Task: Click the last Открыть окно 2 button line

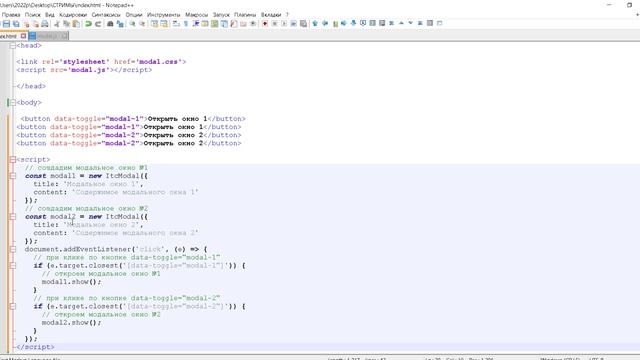Action: 129,143
